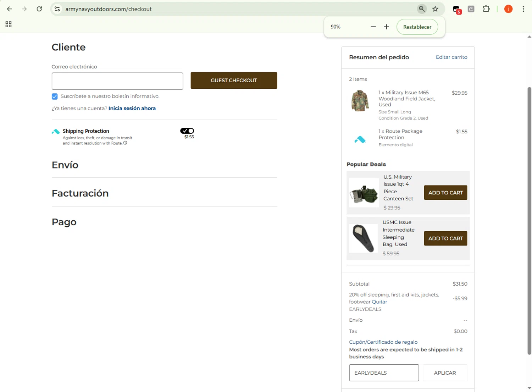Image resolution: width=532 pixels, height=392 pixels.
Task: Click Editar carrito link
Action: pos(451,57)
